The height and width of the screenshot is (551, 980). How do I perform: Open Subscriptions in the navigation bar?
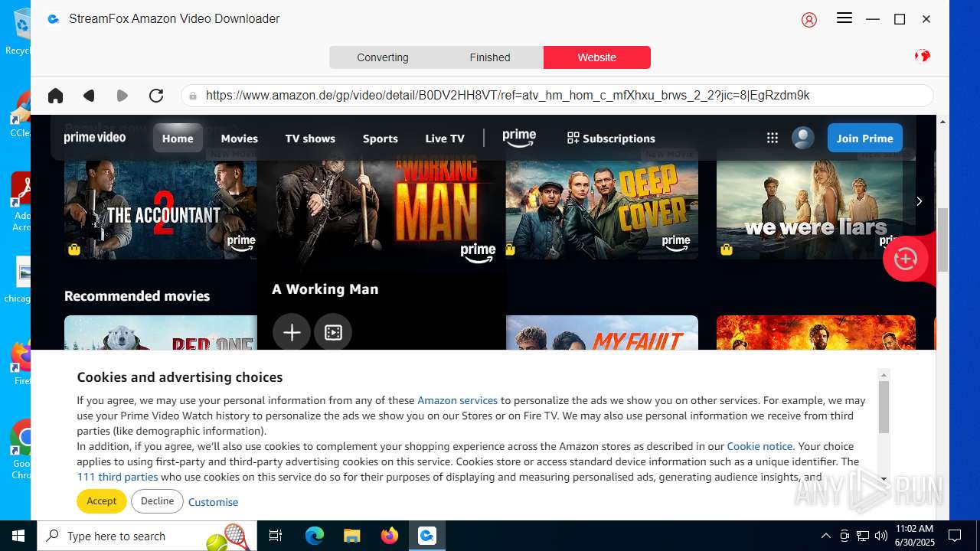click(x=611, y=139)
